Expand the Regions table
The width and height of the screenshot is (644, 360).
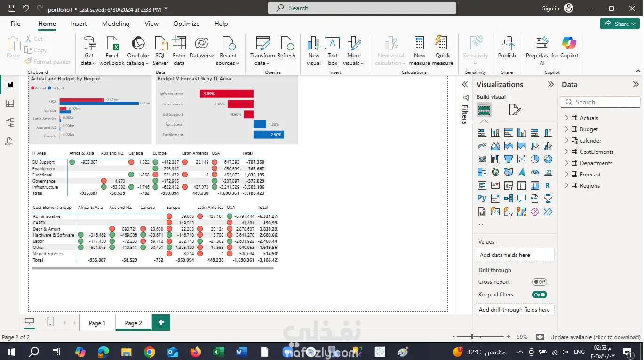pyautogui.click(x=567, y=185)
